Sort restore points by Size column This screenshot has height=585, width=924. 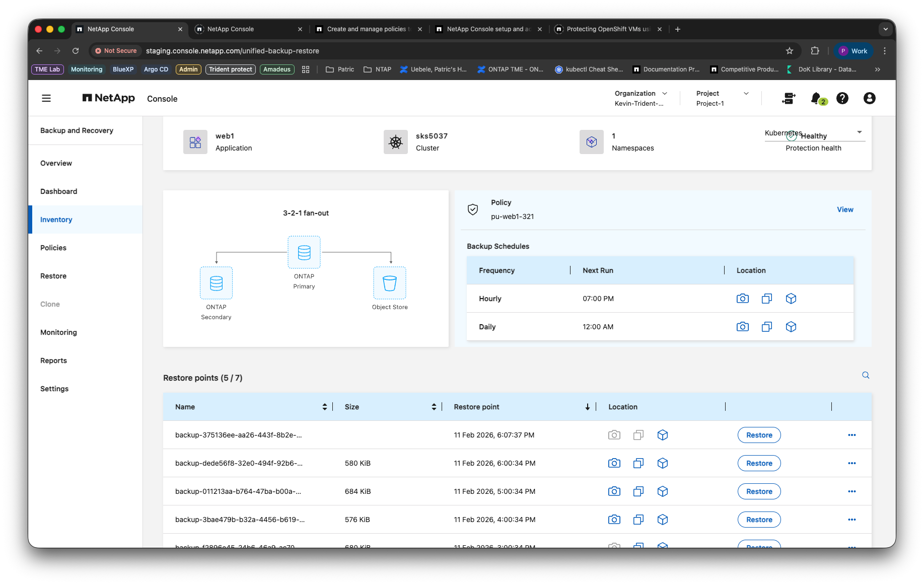coord(434,407)
